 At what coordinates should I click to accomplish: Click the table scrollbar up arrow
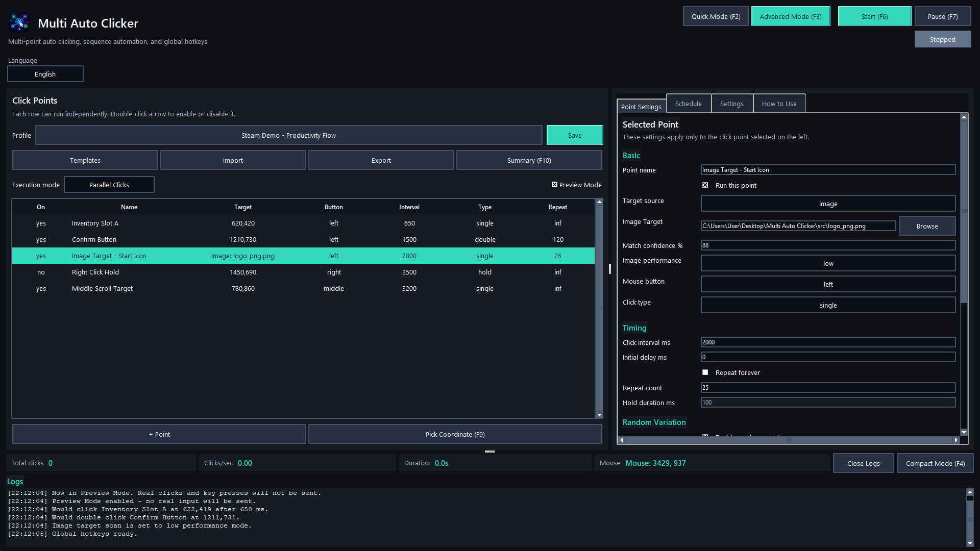(x=599, y=203)
